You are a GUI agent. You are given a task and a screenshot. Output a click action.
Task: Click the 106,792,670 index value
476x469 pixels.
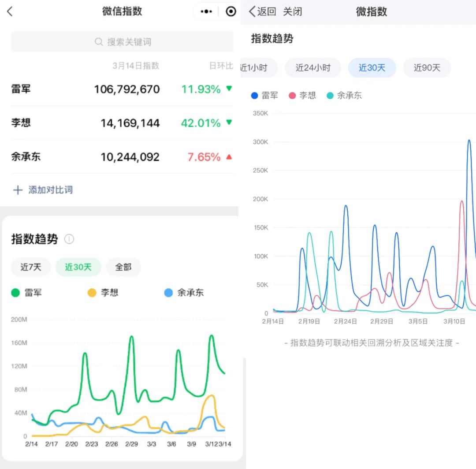[x=127, y=89]
